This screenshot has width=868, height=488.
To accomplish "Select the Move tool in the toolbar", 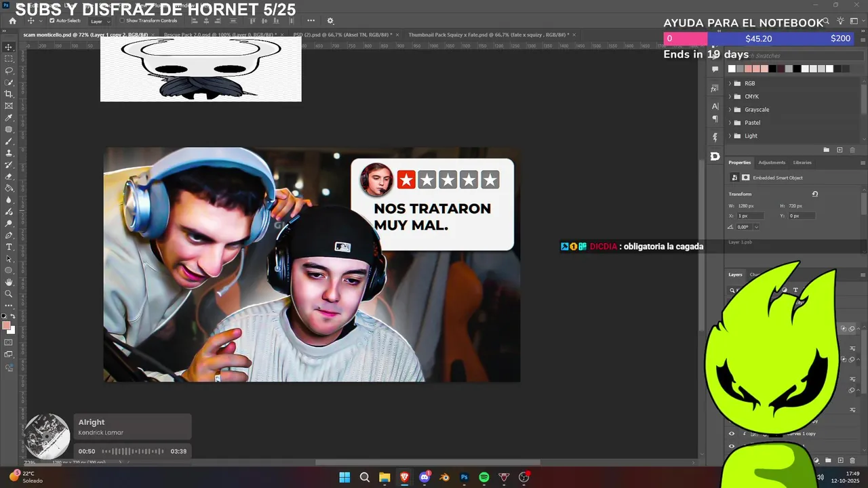I will point(9,47).
